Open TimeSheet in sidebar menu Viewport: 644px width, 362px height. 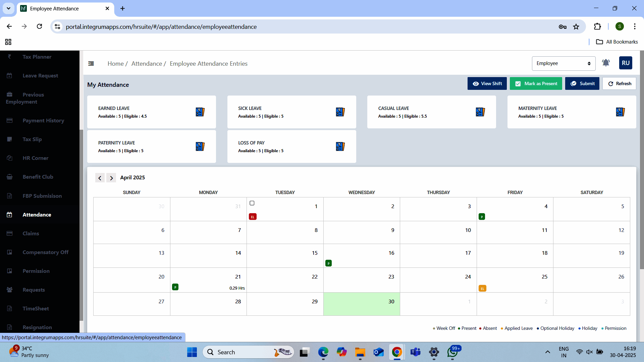pos(36,308)
